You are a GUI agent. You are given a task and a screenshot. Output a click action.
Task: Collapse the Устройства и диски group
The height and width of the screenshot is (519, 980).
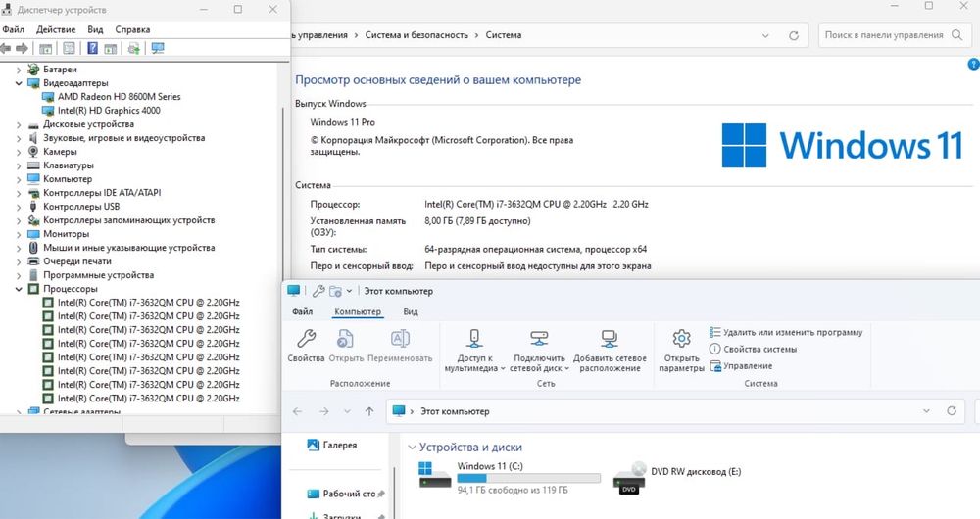(412, 448)
